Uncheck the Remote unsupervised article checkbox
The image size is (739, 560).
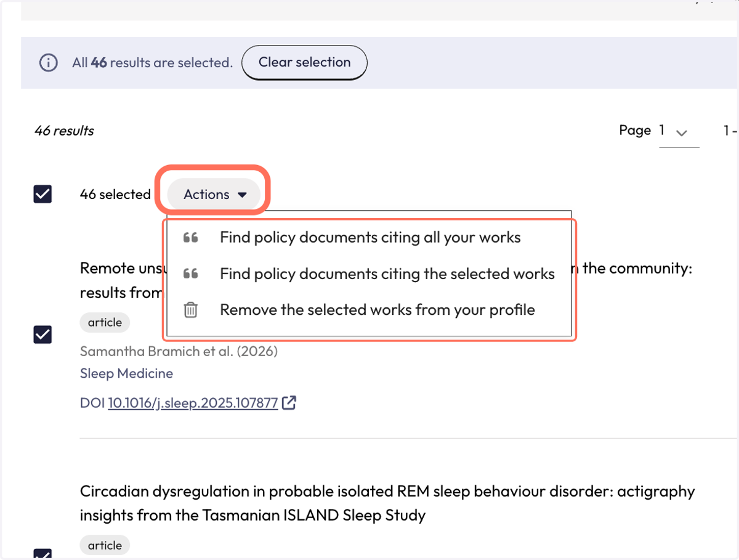tap(42, 335)
